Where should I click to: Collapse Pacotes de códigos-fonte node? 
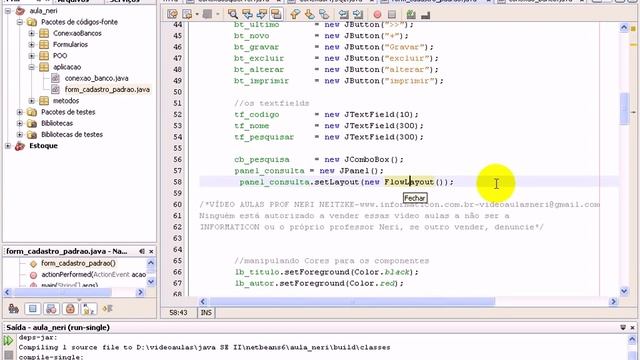(20, 22)
